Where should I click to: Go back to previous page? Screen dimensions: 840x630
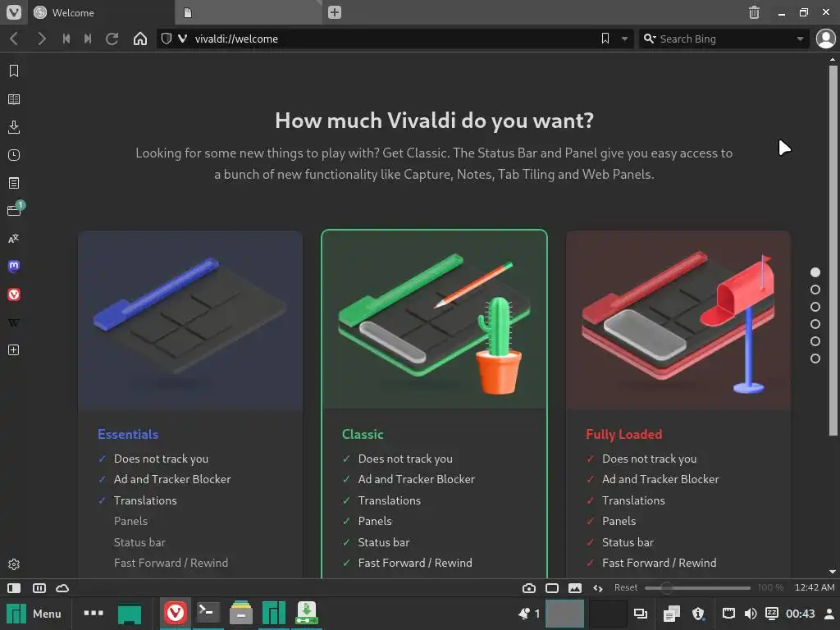[15, 39]
